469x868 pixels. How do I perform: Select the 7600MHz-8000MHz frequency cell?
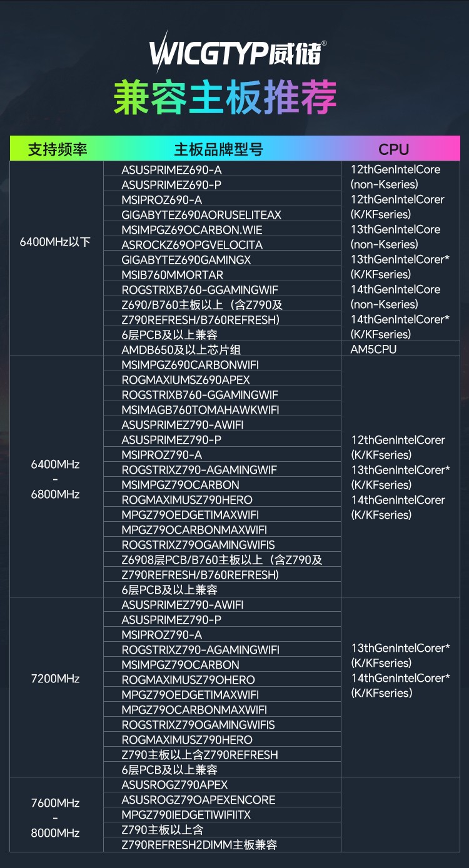click(x=56, y=817)
